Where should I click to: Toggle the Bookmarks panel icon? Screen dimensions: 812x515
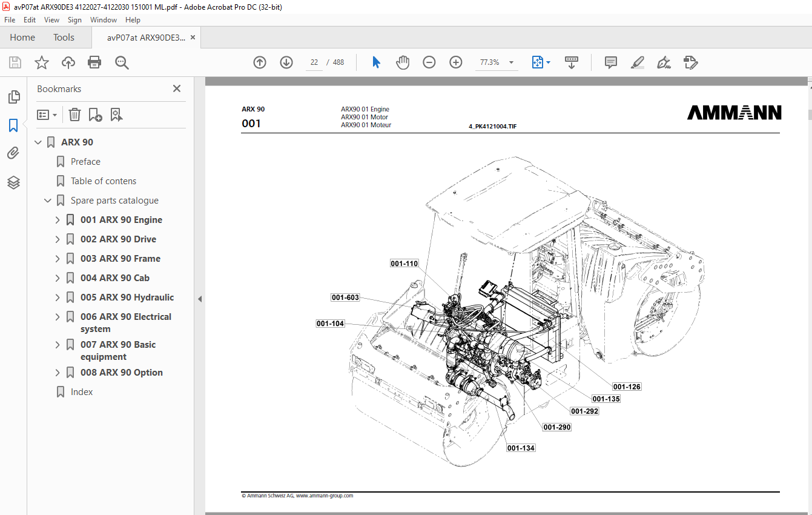click(13, 125)
